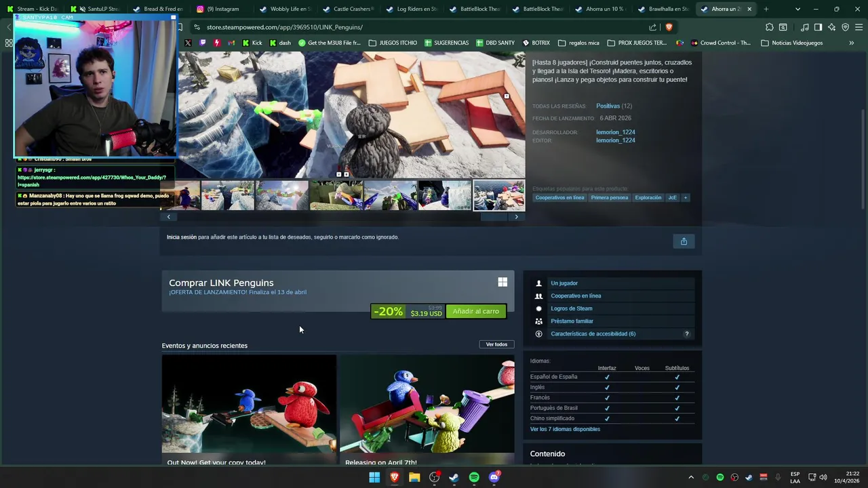This screenshot has width=868, height=488.
Task: Open the dash bookmark
Action: coord(280,43)
